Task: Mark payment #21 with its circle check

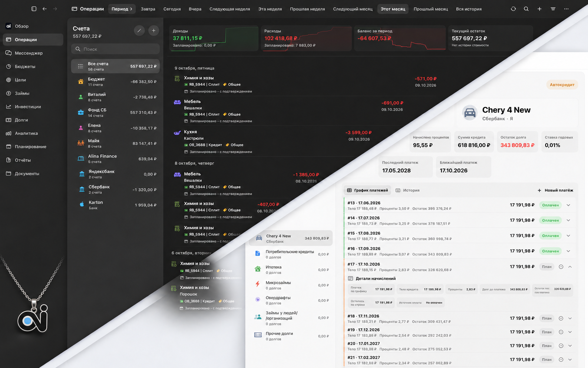Action: (x=561, y=359)
